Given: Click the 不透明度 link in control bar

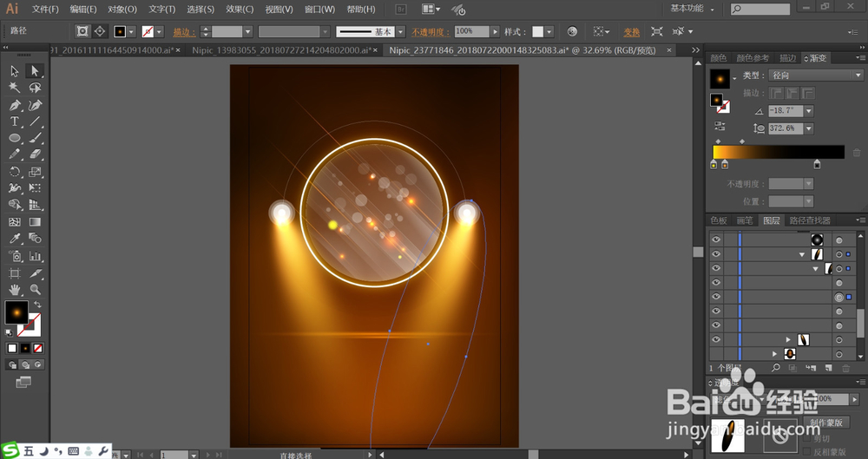Looking at the screenshot, I should (x=431, y=32).
